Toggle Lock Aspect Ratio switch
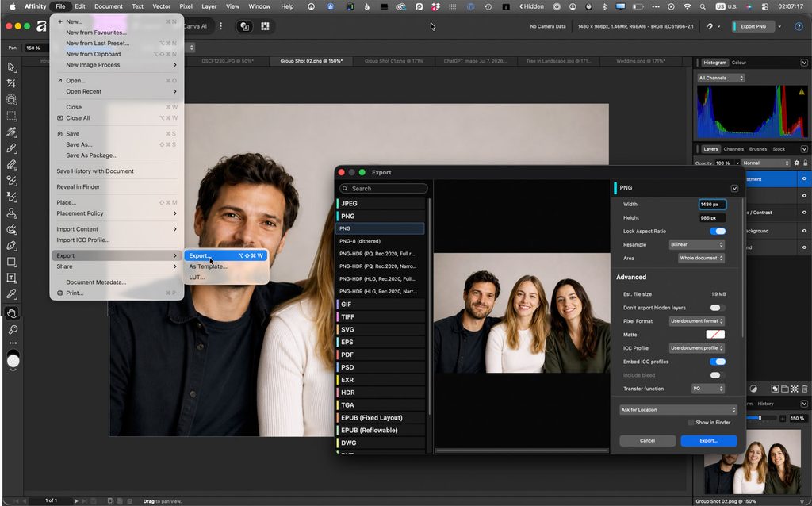The image size is (812, 506). 718,231
